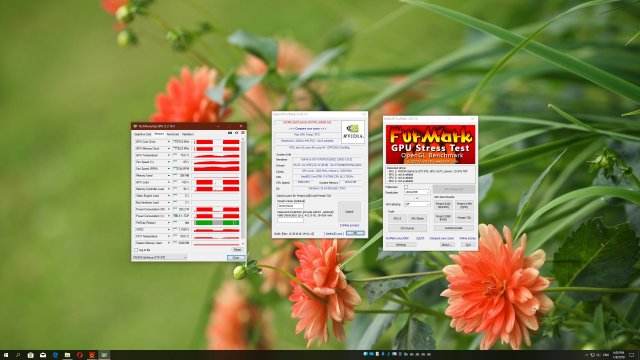Launch GPU-Z tool button in FurMark

397,219
